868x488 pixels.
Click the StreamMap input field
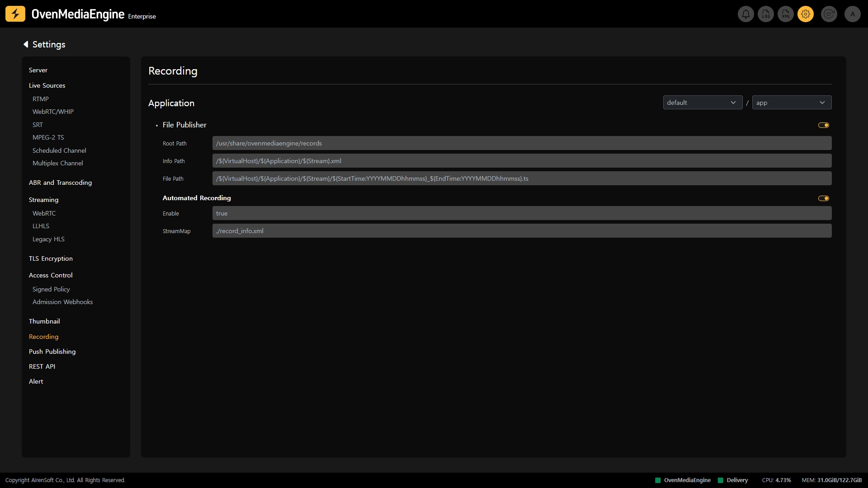(x=521, y=231)
